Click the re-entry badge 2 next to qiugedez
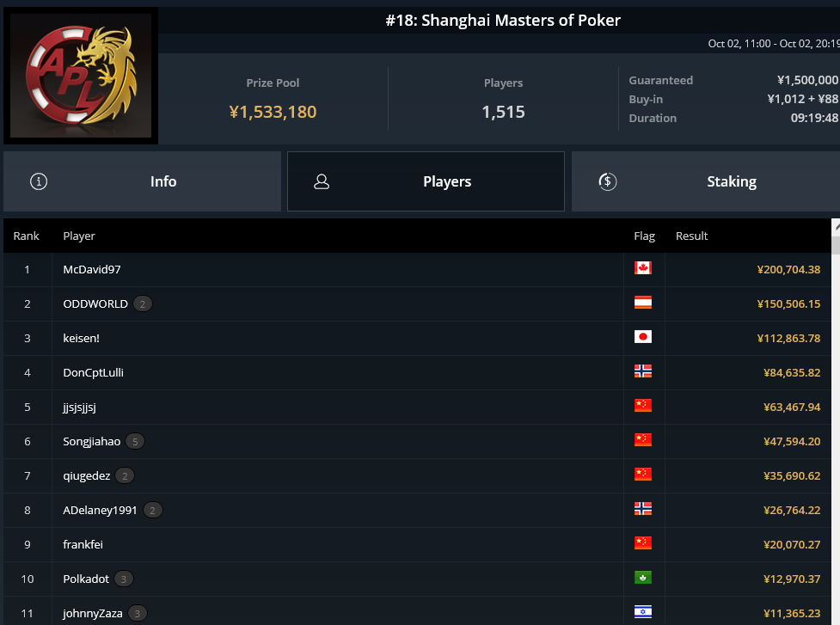Viewport: 840px width, 625px height. 125,476
